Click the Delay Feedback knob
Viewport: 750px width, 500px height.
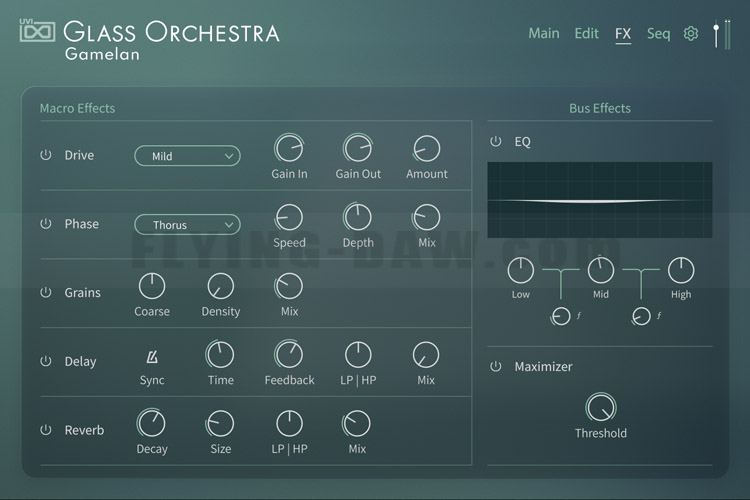pos(289,355)
